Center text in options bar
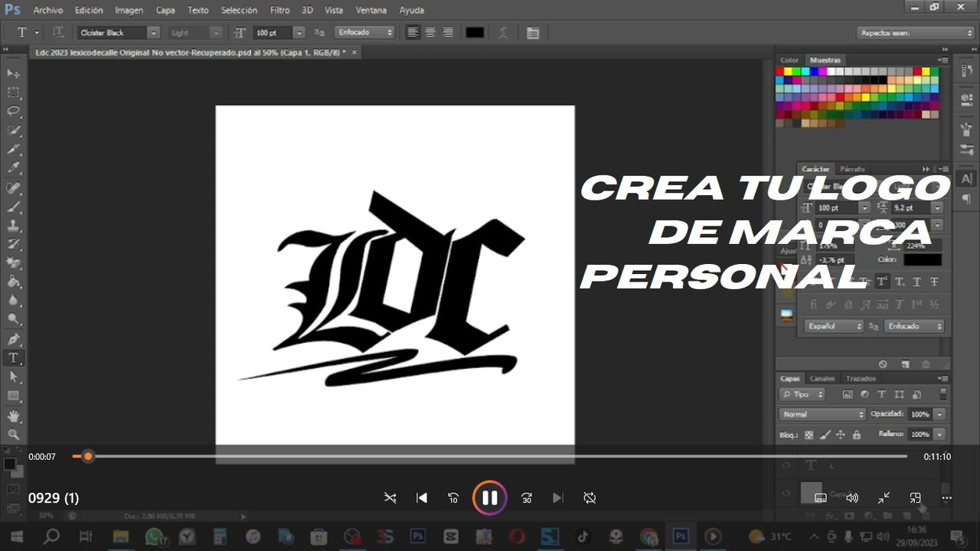 [x=430, y=33]
